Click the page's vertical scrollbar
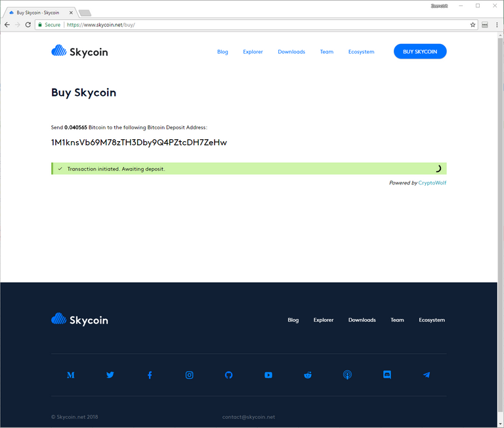This screenshot has height=428, width=504. (500, 225)
